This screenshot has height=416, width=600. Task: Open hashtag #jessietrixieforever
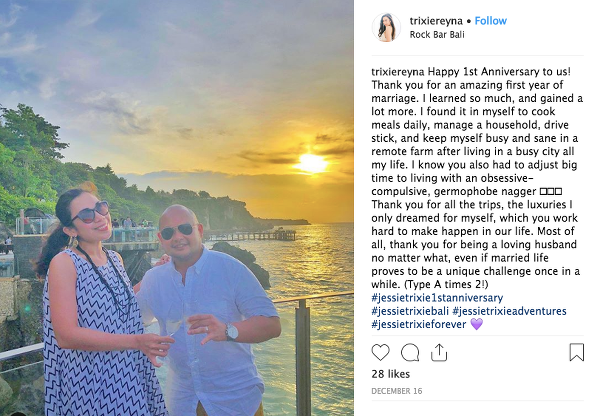tap(418, 324)
